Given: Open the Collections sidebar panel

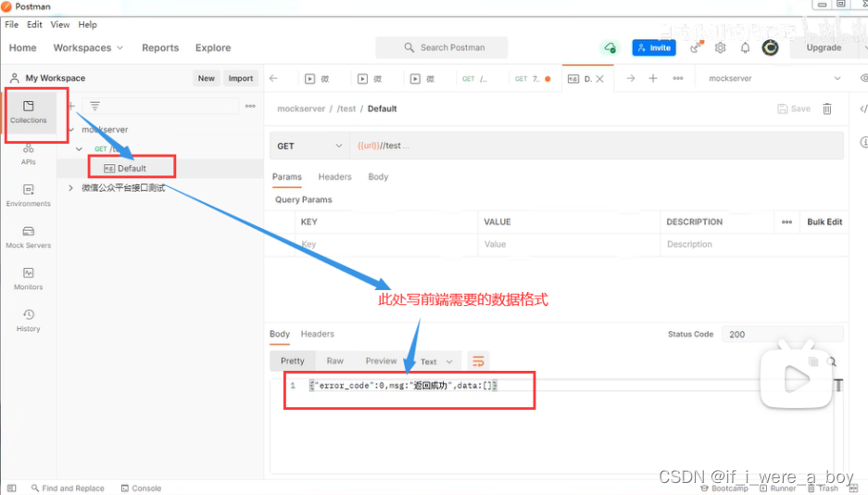Looking at the screenshot, I should (x=28, y=112).
